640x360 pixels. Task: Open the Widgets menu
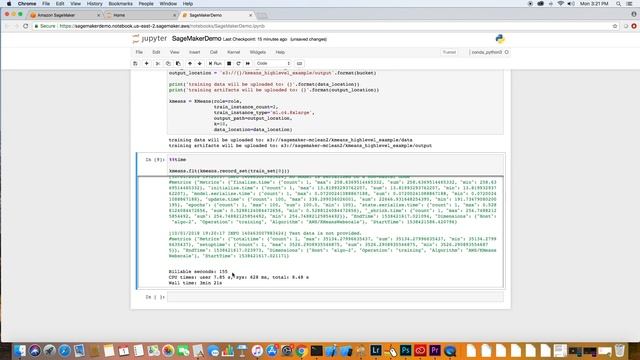tap(258, 52)
